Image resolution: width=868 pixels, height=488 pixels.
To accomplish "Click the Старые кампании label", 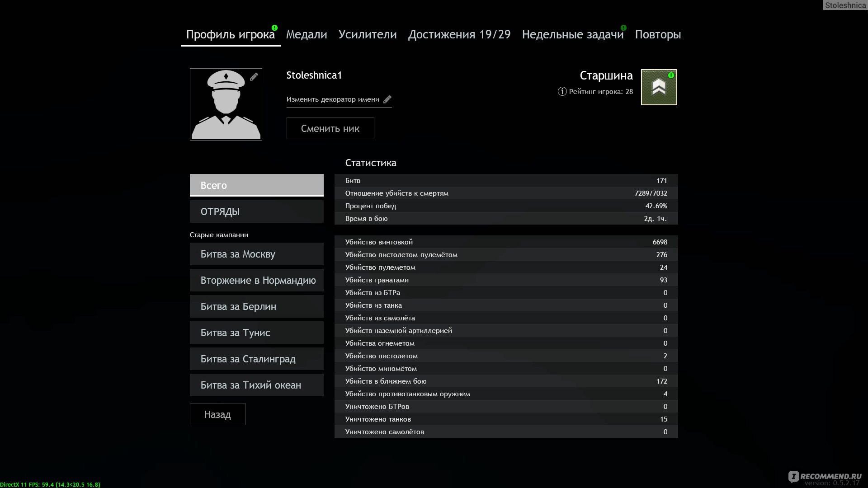I will 219,235.
